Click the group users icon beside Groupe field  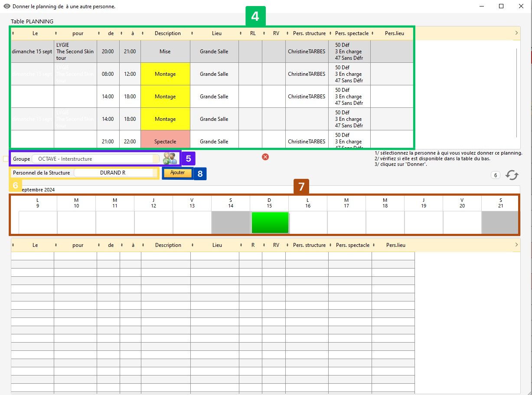point(170,159)
